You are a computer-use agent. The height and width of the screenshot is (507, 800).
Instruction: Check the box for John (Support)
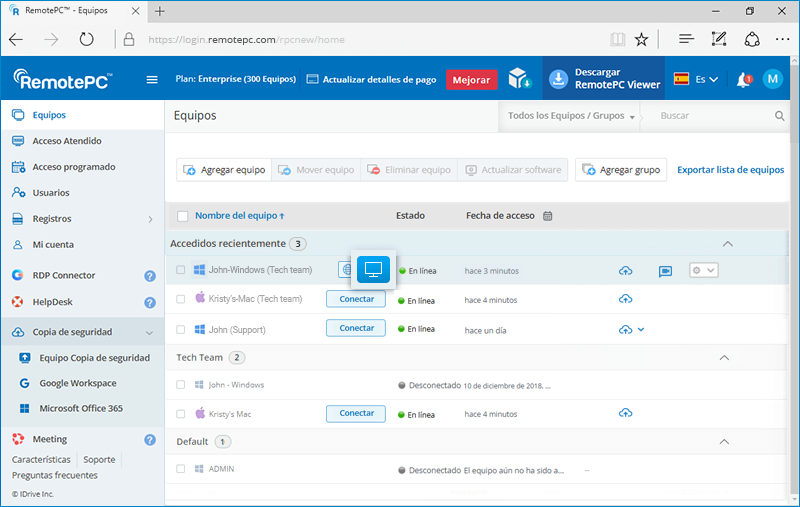[x=181, y=328]
